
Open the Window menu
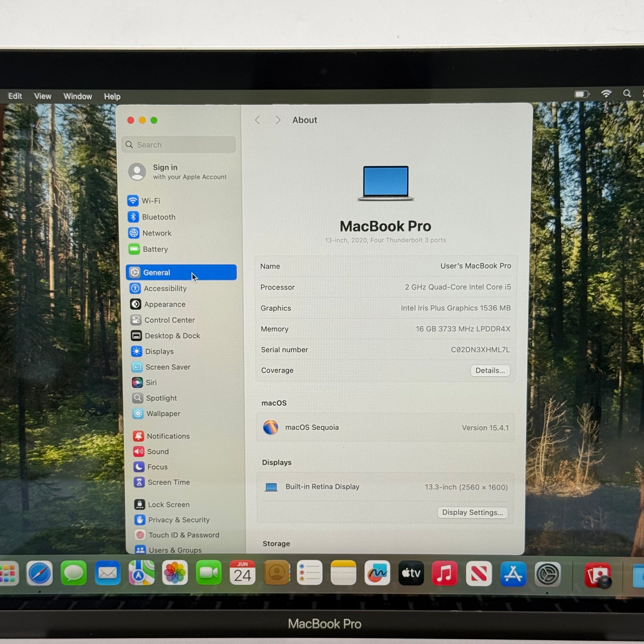click(x=78, y=96)
